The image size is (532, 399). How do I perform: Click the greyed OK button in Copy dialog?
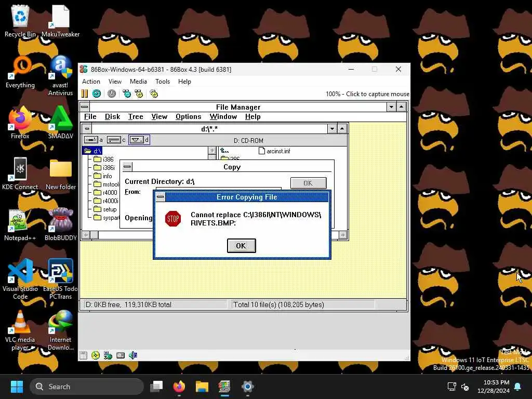pyautogui.click(x=309, y=183)
